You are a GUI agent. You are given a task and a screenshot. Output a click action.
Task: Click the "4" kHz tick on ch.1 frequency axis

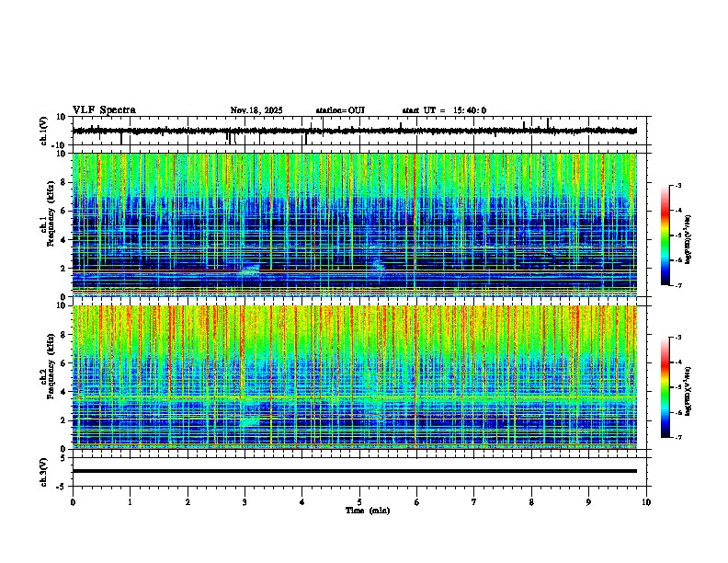pyautogui.click(x=64, y=240)
